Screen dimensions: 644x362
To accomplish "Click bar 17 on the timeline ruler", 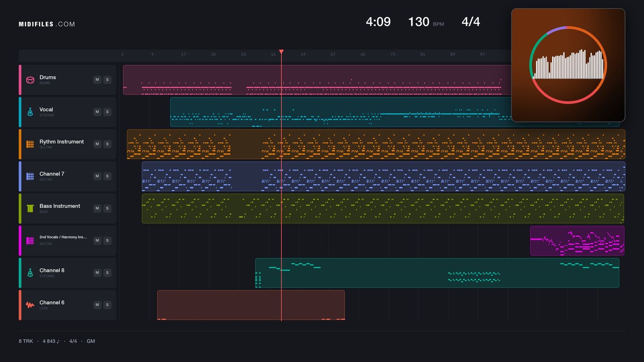I will (183, 54).
